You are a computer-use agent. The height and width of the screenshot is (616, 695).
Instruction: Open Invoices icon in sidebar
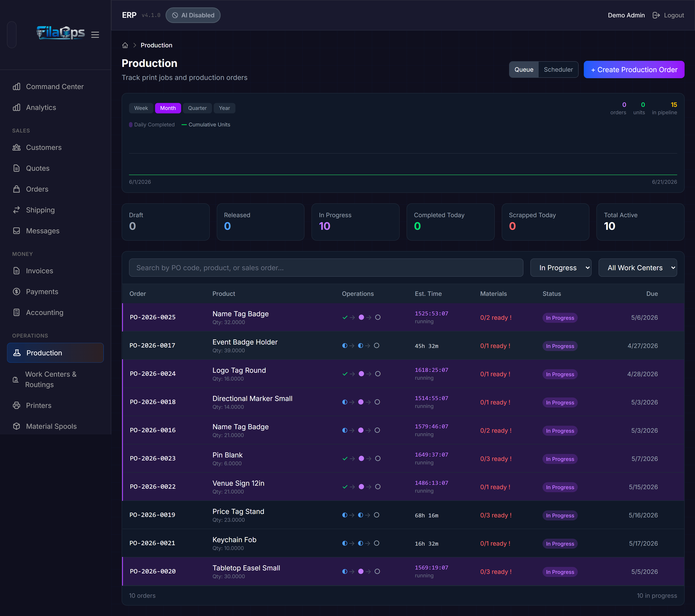(x=16, y=271)
